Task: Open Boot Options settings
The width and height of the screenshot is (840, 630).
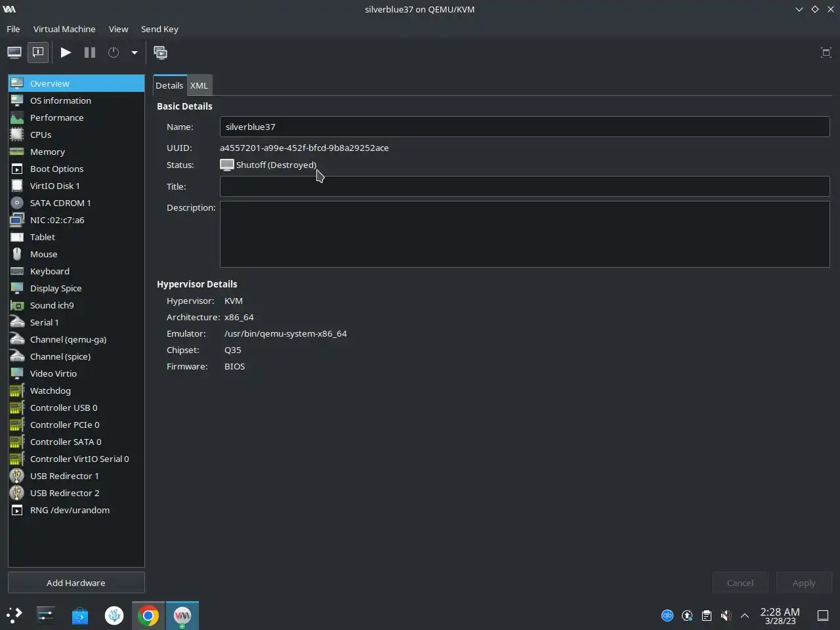Action: (76, 169)
